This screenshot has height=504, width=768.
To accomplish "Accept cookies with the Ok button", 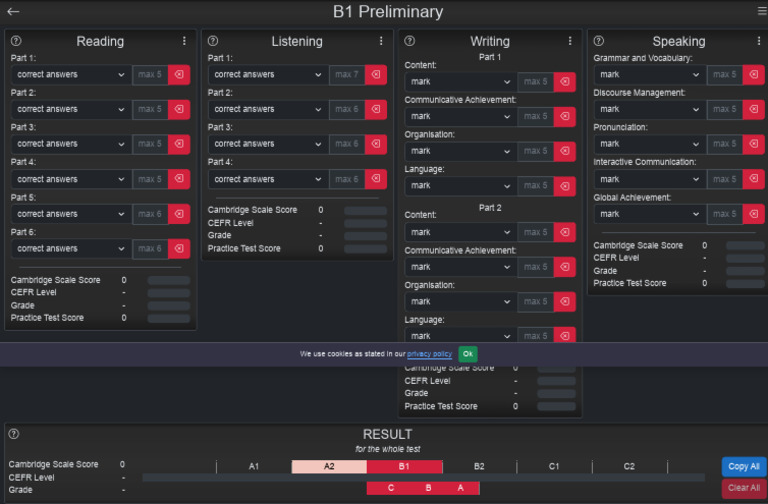I will click(x=467, y=354).
